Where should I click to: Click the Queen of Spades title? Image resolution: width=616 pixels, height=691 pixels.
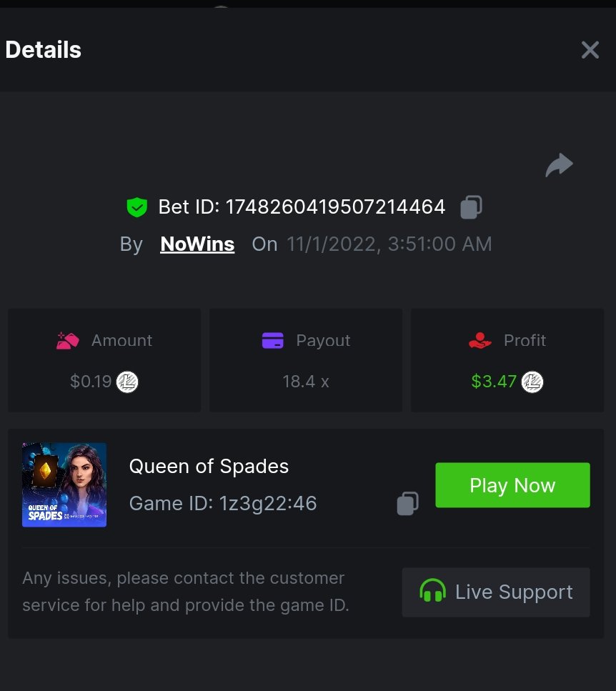[x=209, y=467]
